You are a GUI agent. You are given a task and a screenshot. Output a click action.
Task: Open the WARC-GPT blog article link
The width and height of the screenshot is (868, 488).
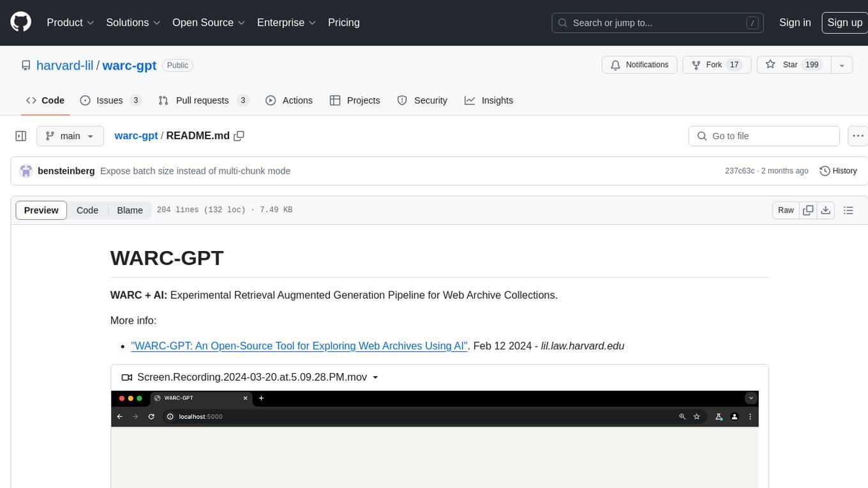(x=299, y=346)
